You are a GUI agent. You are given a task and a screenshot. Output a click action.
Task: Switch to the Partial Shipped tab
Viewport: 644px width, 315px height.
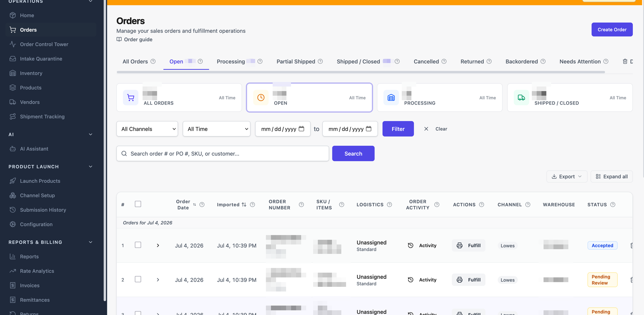[x=296, y=61]
